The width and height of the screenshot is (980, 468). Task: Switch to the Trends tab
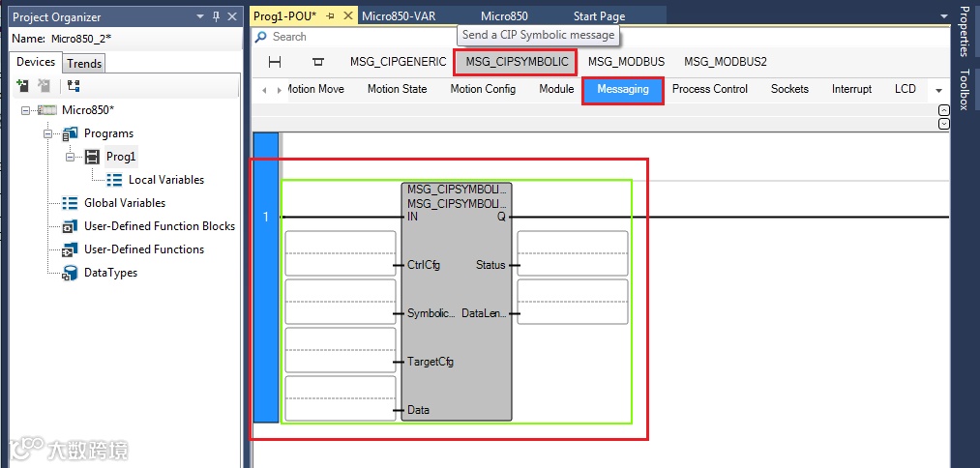coord(84,63)
